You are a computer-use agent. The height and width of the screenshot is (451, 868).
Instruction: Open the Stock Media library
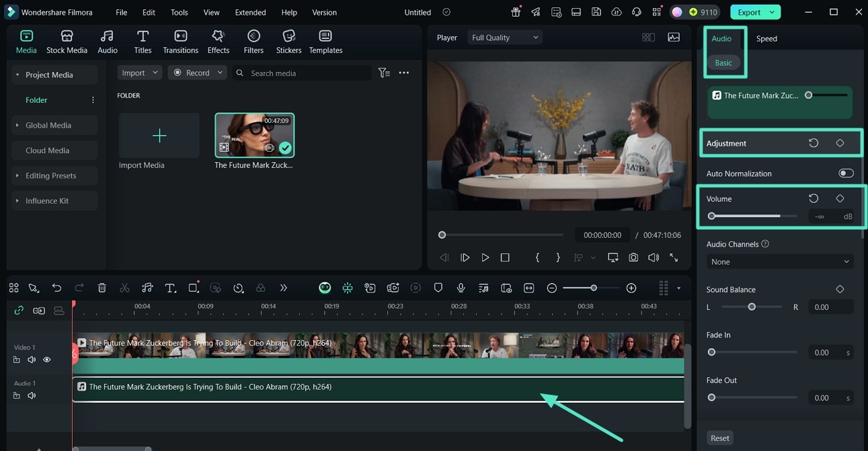coord(67,41)
